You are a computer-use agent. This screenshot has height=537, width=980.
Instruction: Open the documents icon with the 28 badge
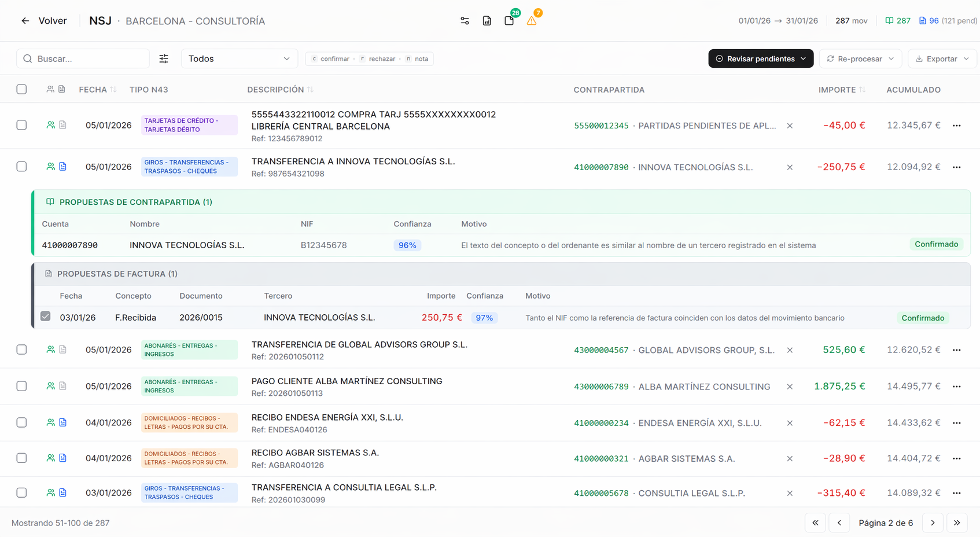(509, 20)
